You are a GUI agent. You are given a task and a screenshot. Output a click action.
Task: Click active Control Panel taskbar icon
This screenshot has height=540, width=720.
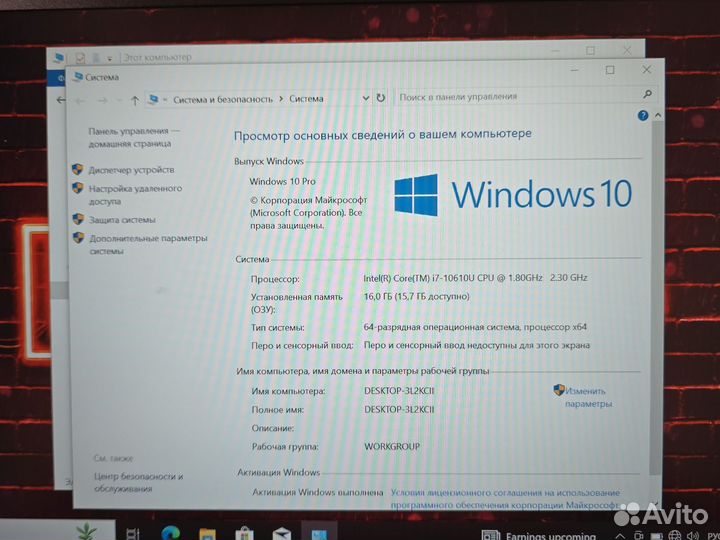(x=319, y=533)
